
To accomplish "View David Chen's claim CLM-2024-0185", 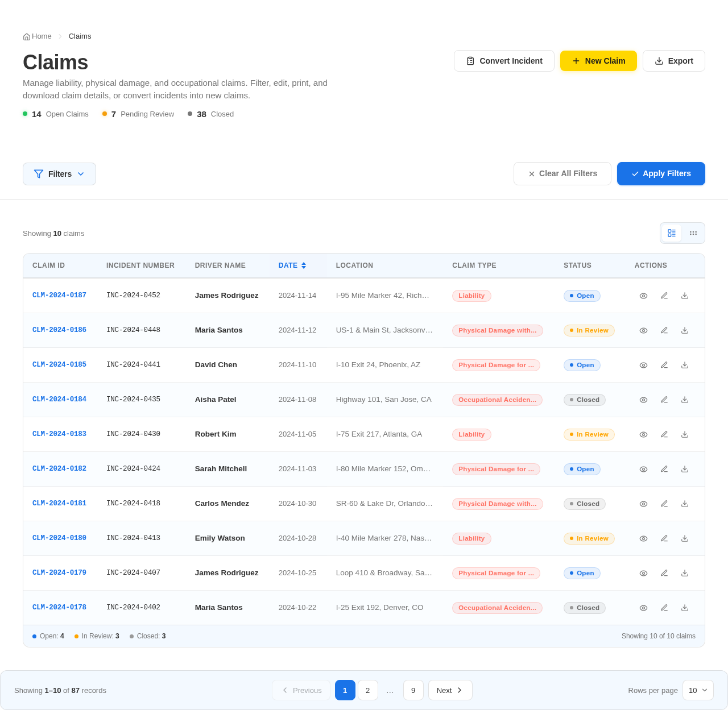I will [x=643, y=365].
